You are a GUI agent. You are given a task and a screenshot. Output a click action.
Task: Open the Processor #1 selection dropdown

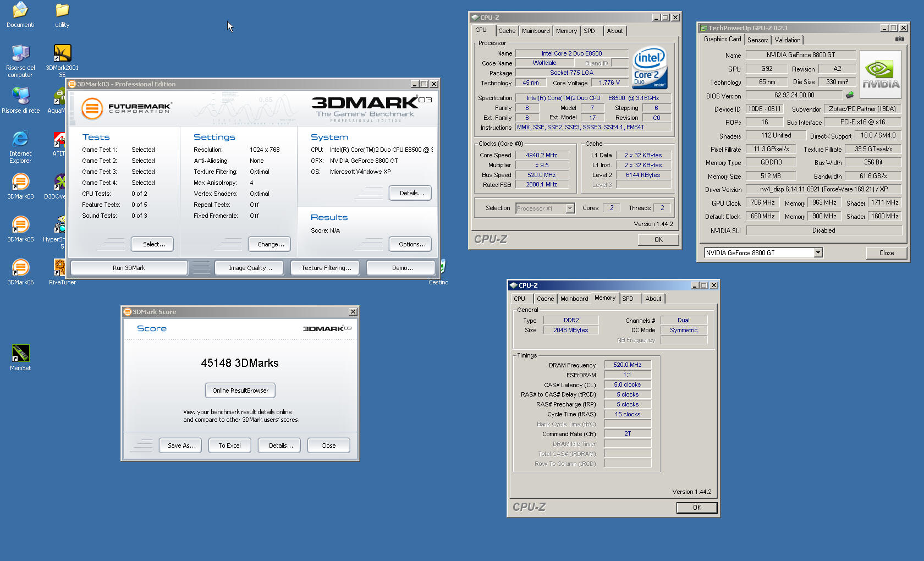click(x=570, y=208)
